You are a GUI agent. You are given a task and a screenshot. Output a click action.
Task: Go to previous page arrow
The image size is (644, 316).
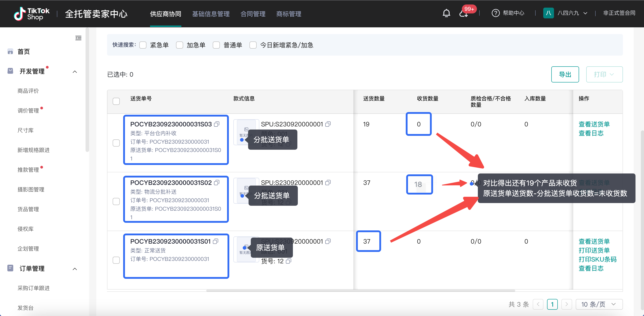click(538, 304)
